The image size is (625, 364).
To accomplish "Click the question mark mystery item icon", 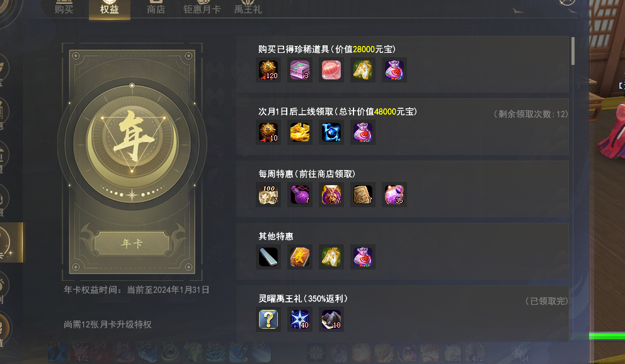I will click(268, 319).
